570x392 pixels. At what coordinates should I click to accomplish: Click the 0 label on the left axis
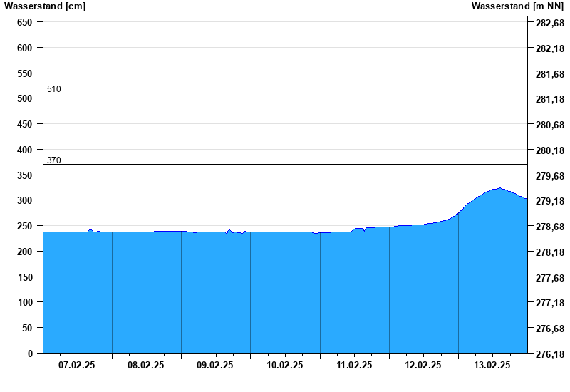point(30,354)
